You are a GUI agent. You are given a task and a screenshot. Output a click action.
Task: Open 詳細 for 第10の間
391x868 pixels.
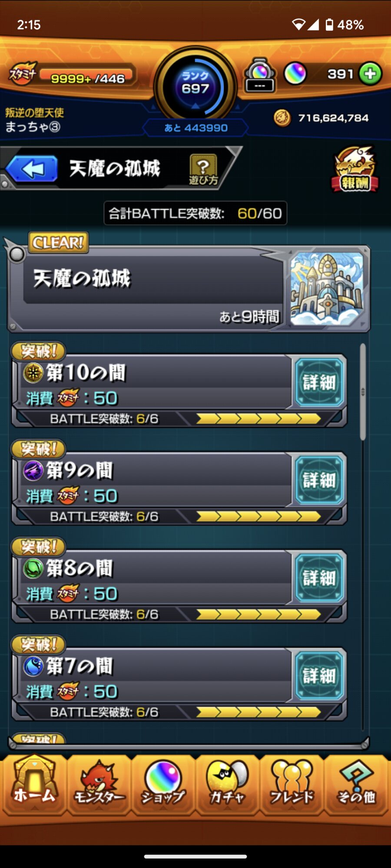[x=319, y=382]
